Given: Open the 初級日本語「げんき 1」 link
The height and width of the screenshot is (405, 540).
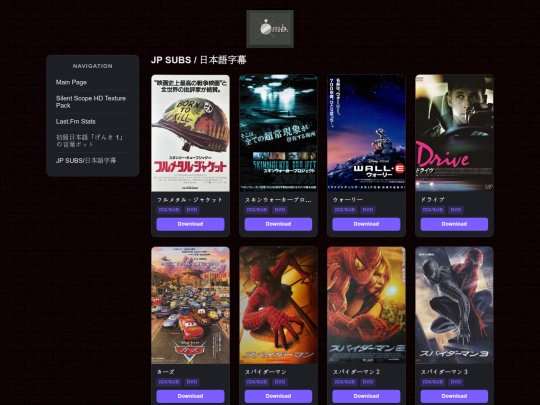Looking at the screenshot, I should [90, 141].
